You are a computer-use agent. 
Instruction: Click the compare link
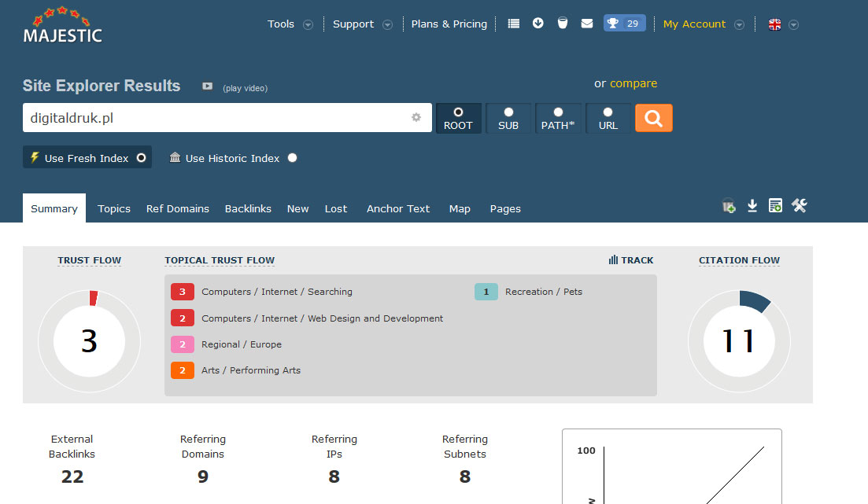coord(633,83)
